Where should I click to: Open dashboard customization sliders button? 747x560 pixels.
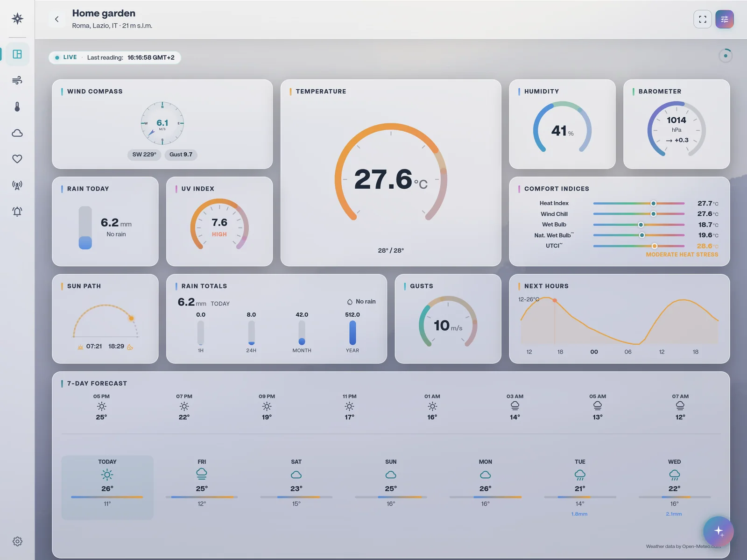point(725,19)
